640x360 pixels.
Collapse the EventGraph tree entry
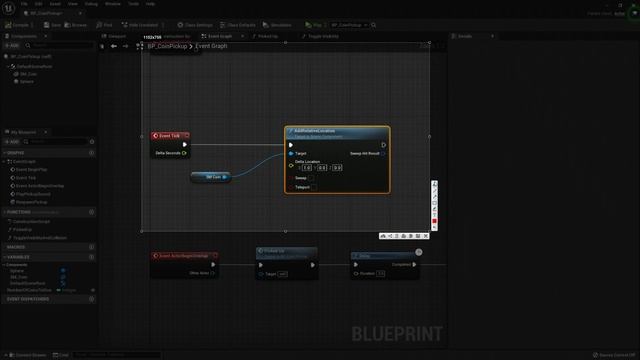(x=5, y=162)
